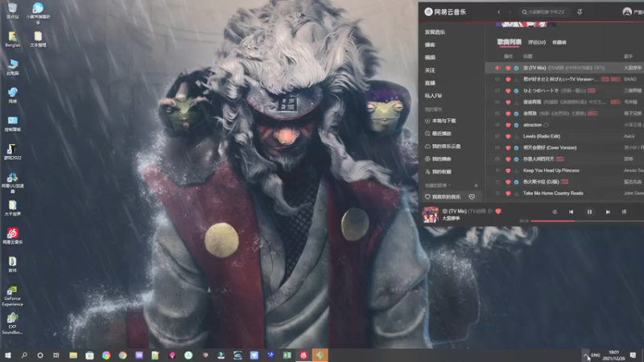Toggle the lyrics button in player bar
The image size is (644, 362).
[624, 212]
